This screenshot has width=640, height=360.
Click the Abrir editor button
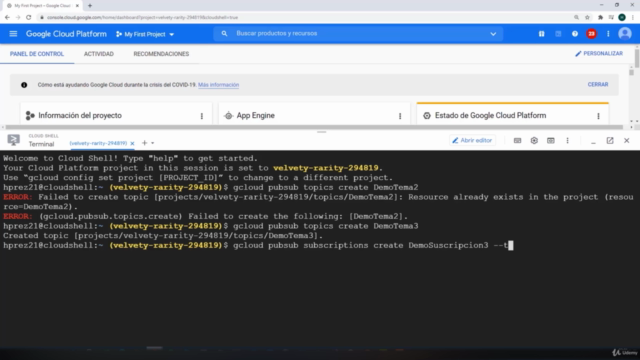tap(472, 140)
